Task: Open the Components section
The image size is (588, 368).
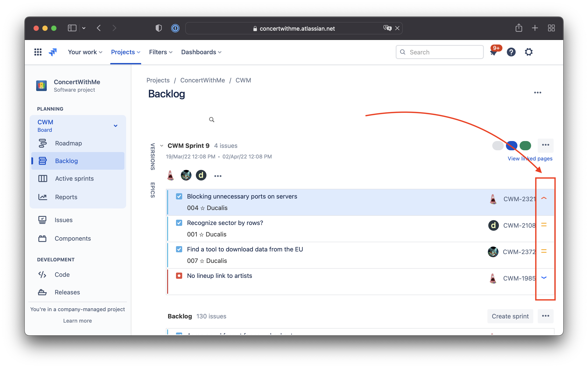Action: [73, 238]
